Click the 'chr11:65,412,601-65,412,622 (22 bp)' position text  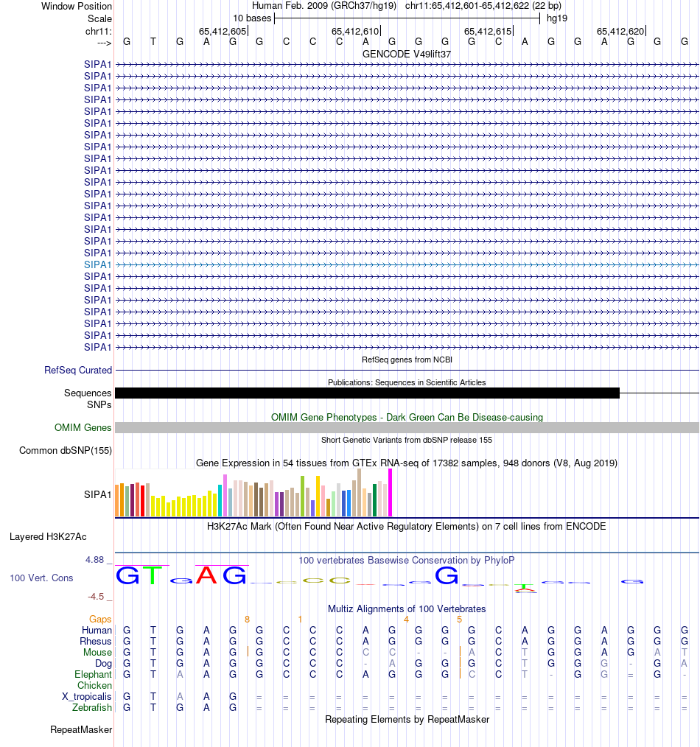tap(483, 6)
